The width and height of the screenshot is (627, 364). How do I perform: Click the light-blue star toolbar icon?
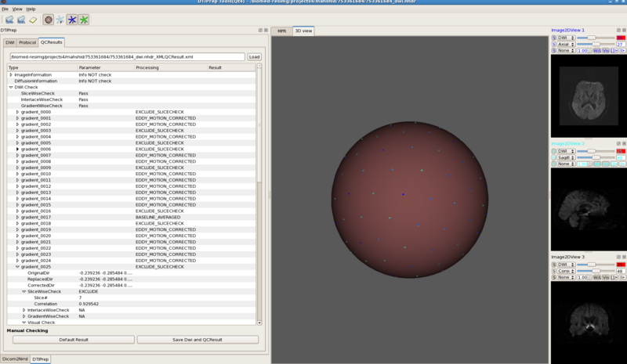pyautogui.click(x=60, y=19)
